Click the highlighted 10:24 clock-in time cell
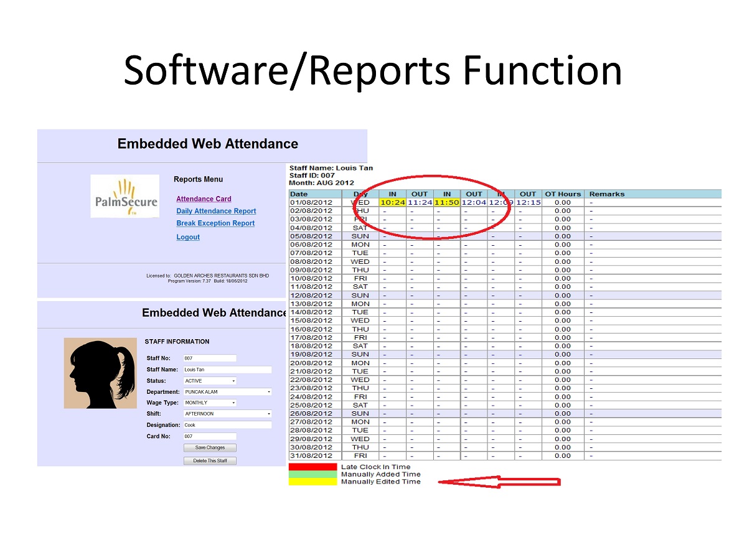 coord(392,202)
